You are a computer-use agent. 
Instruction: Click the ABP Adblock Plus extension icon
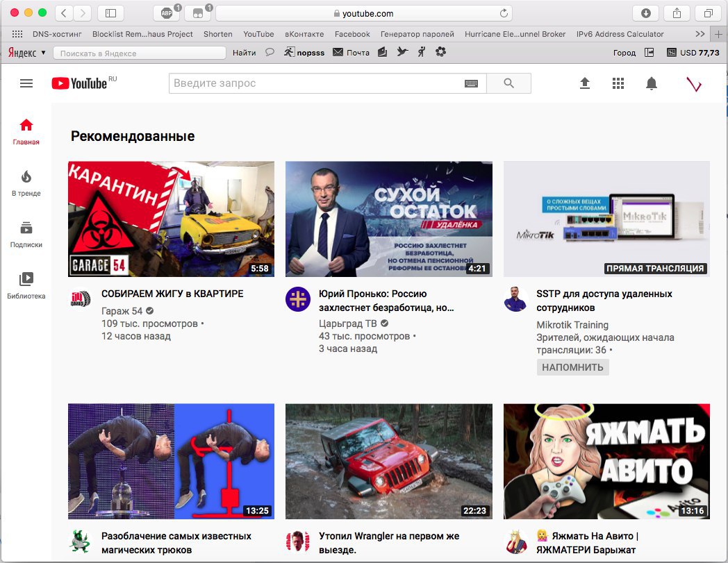click(x=166, y=13)
